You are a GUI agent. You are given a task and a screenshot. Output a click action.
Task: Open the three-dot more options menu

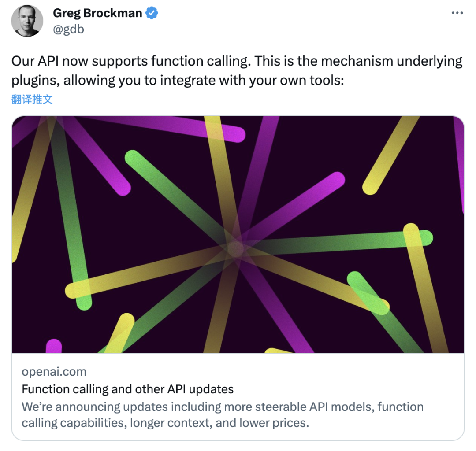pos(457,13)
